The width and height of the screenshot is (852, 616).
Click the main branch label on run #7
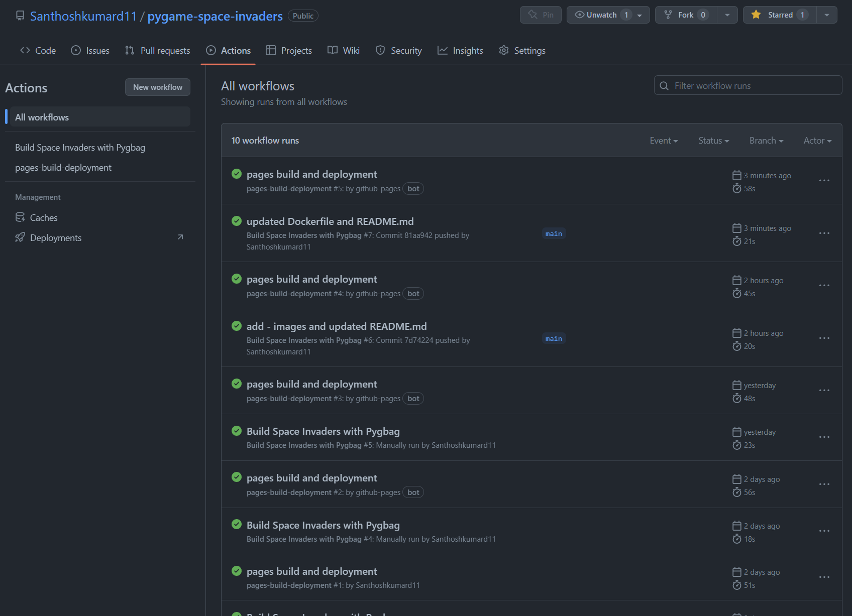[554, 233]
